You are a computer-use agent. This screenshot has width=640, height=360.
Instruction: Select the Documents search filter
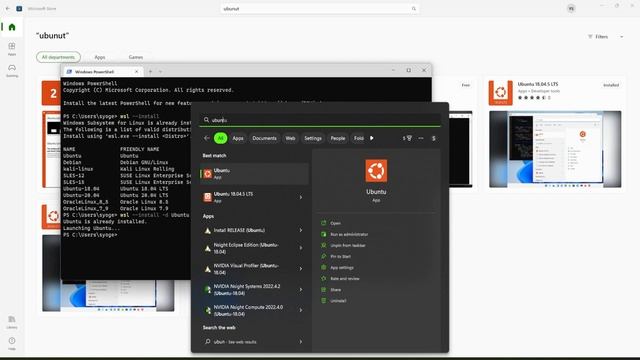pos(264,138)
